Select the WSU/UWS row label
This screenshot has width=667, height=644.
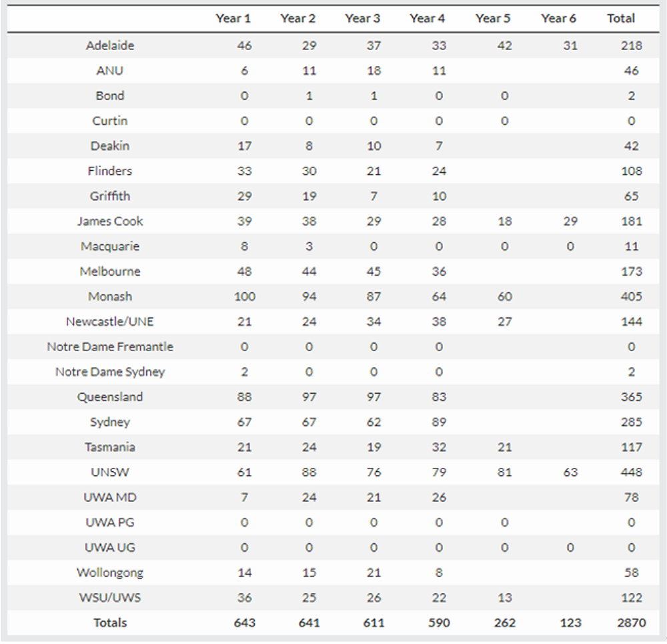pyautogui.click(x=110, y=598)
